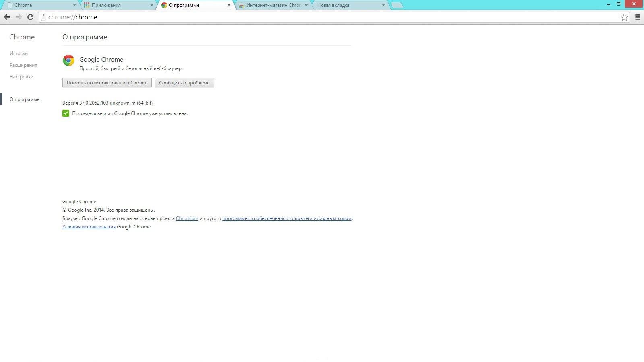Open Расширения in the sidebar
644x362 pixels.
(23, 65)
